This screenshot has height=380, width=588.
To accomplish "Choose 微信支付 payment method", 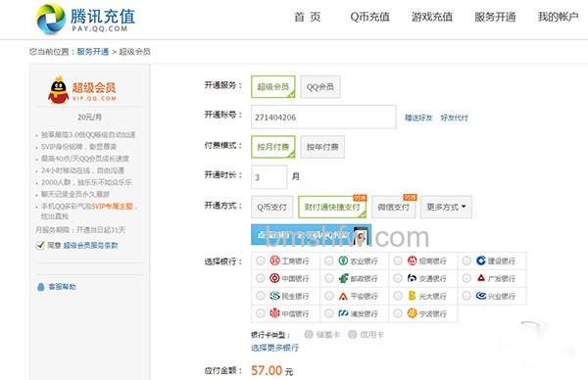I will (x=394, y=207).
